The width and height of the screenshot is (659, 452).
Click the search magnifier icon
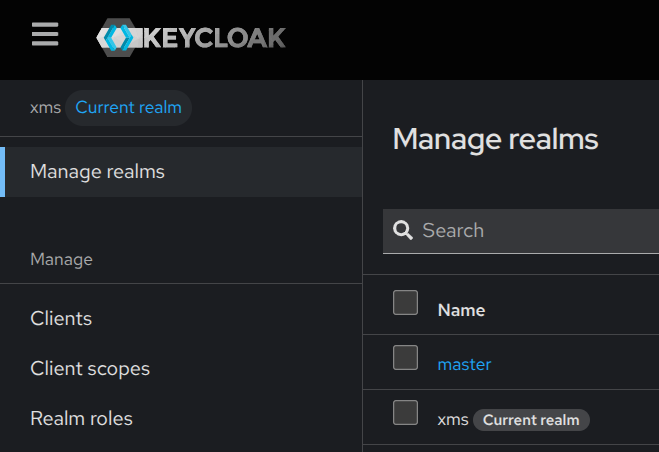(403, 230)
